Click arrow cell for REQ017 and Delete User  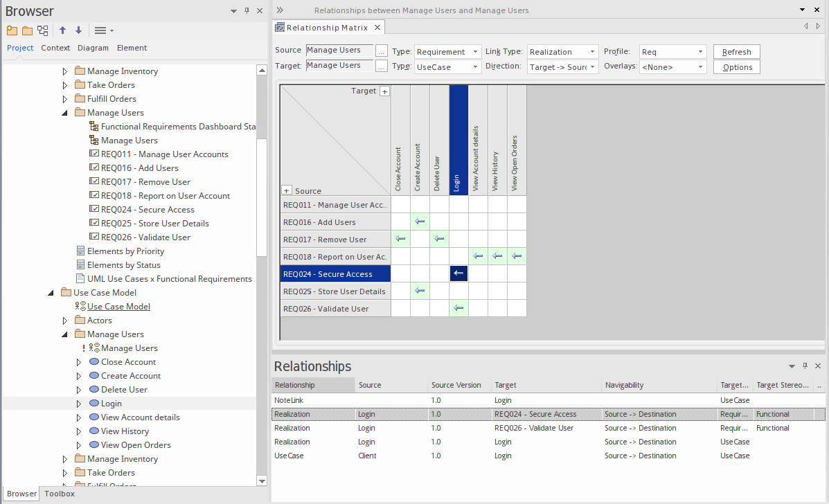(439, 239)
